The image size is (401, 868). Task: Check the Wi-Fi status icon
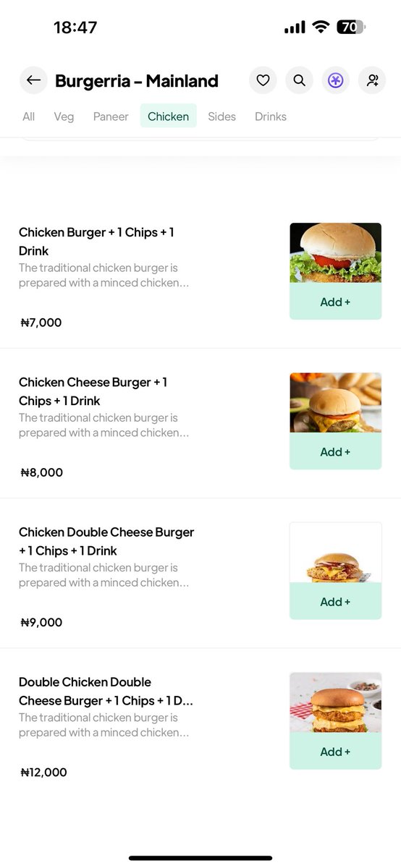[x=320, y=27]
